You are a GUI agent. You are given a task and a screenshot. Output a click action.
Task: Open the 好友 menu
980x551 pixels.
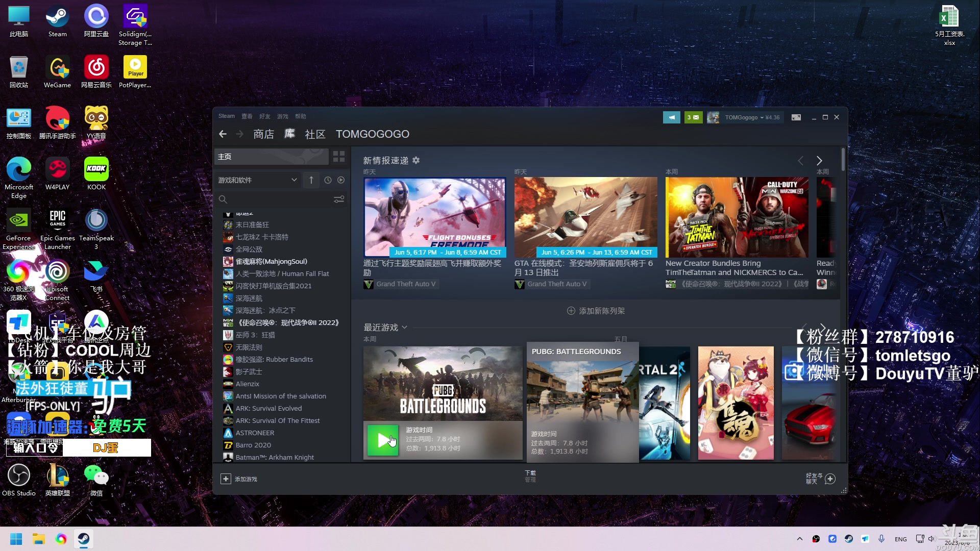pos(265,116)
